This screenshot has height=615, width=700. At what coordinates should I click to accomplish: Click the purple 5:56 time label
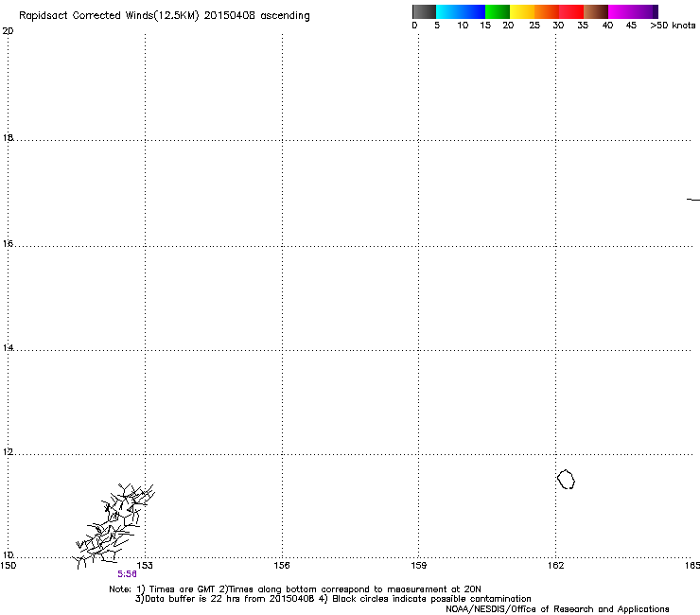[x=128, y=574]
